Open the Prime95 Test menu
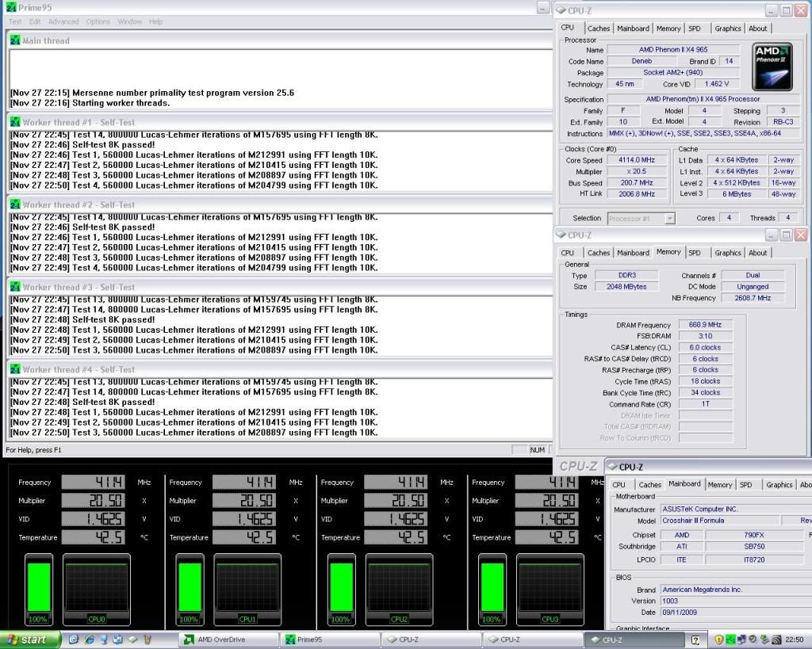This screenshot has width=812, height=649. 15,21
